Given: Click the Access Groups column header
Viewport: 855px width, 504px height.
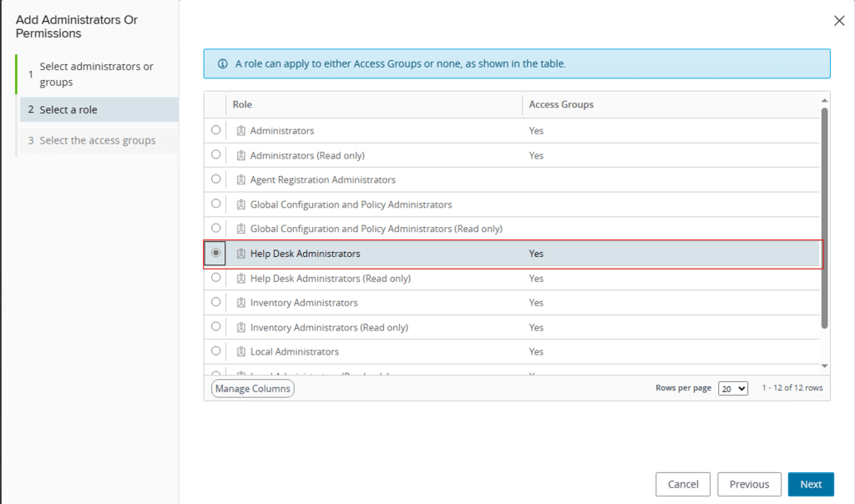Looking at the screenshot, I should point(561,104).
